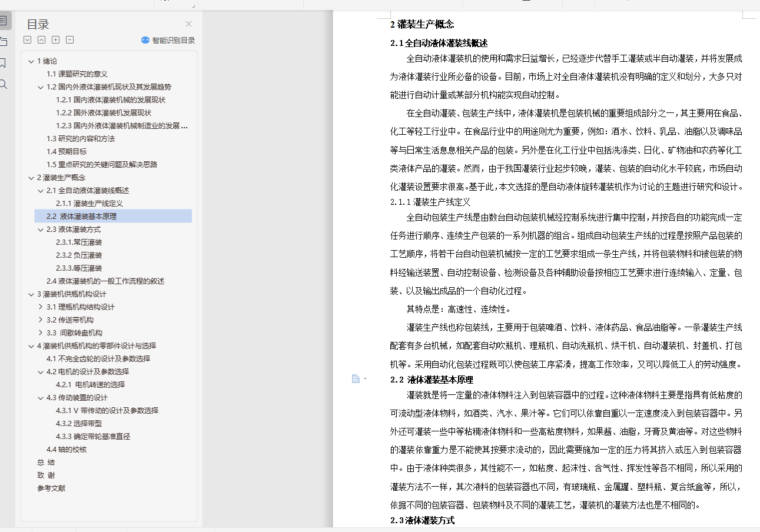This screenshot has height=532, width=760.
Task: Go to '4.3.1 V 带传动的设计及参数选择'
Action: (107, 410)
